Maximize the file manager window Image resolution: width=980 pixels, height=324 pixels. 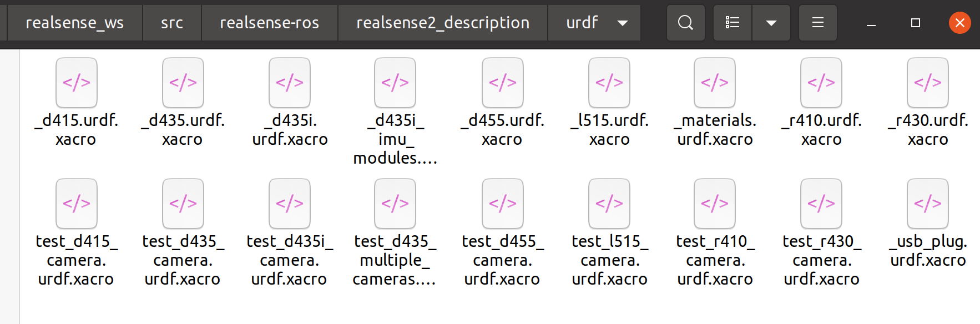pyautogui.click(x=916, y=23)
